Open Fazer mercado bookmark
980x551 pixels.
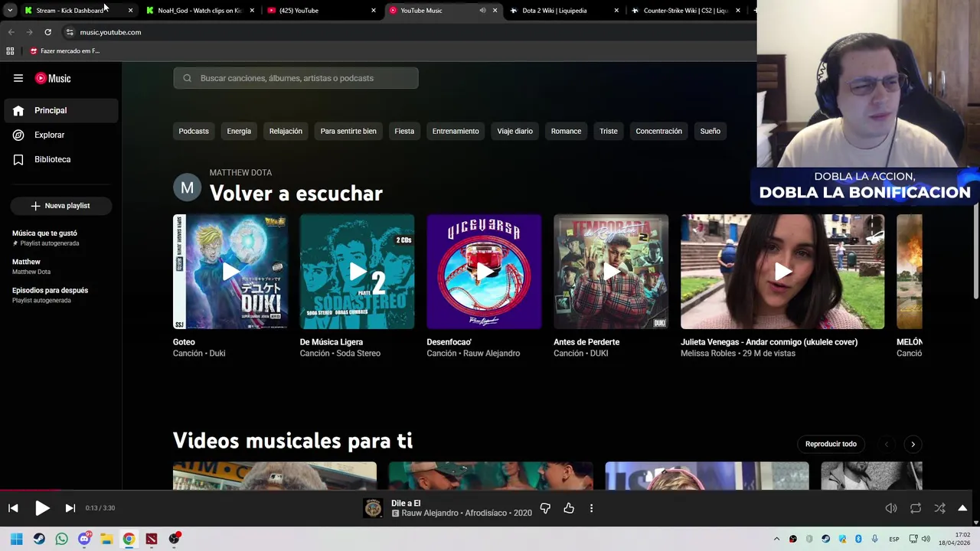pyautogui.click(x=65, y=51)
